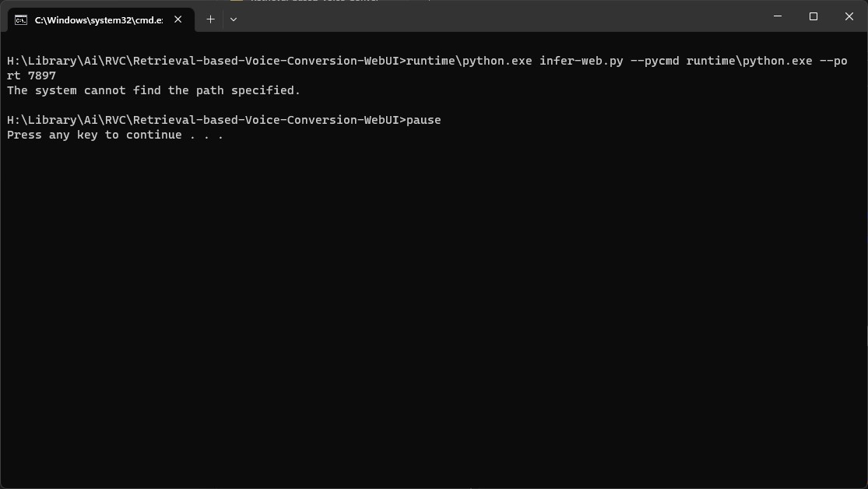This screenshot has height=489, width=868.
Task: Open the tab switcher dropdown next to plus button
Action: click(x=233, y=19)
